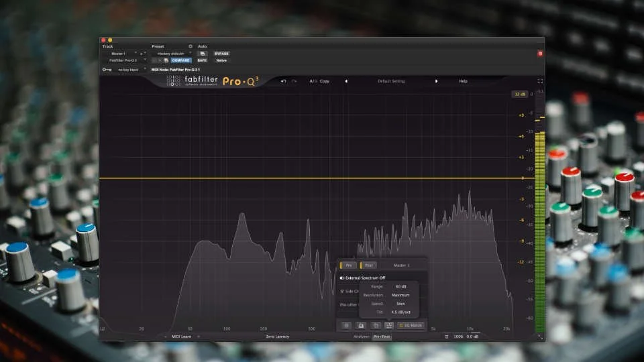Undo the last edit in Pro-Q 3
Image resolution: width=644 pixels, height=362 pixels.
(x=283, y=81)
